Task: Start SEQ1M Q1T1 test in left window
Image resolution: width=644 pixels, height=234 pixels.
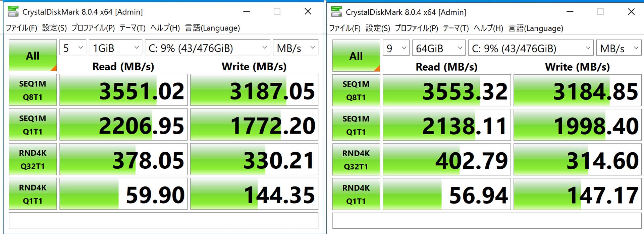Action: coord(33,125)
